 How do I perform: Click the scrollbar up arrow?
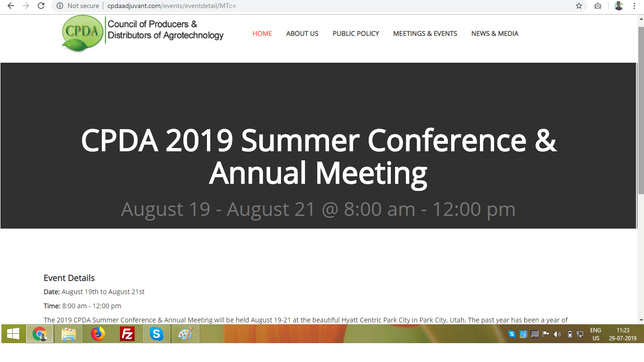coord(641,18)
